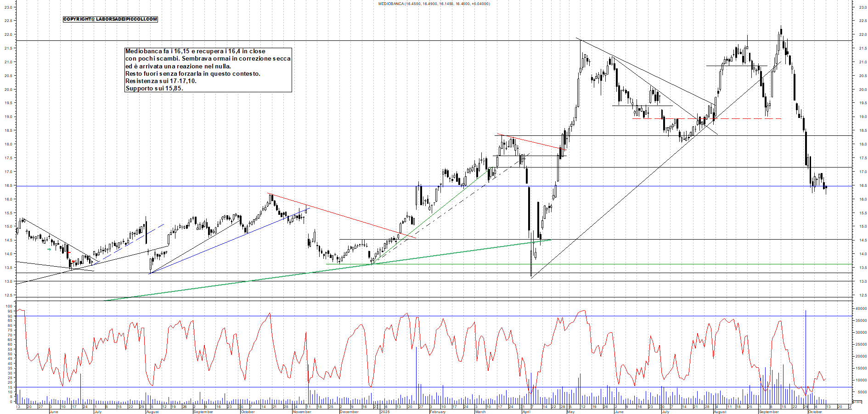The image size is (868, 414).
Task: Click the 2025 year label on time axis
Action: click(385, 412)
